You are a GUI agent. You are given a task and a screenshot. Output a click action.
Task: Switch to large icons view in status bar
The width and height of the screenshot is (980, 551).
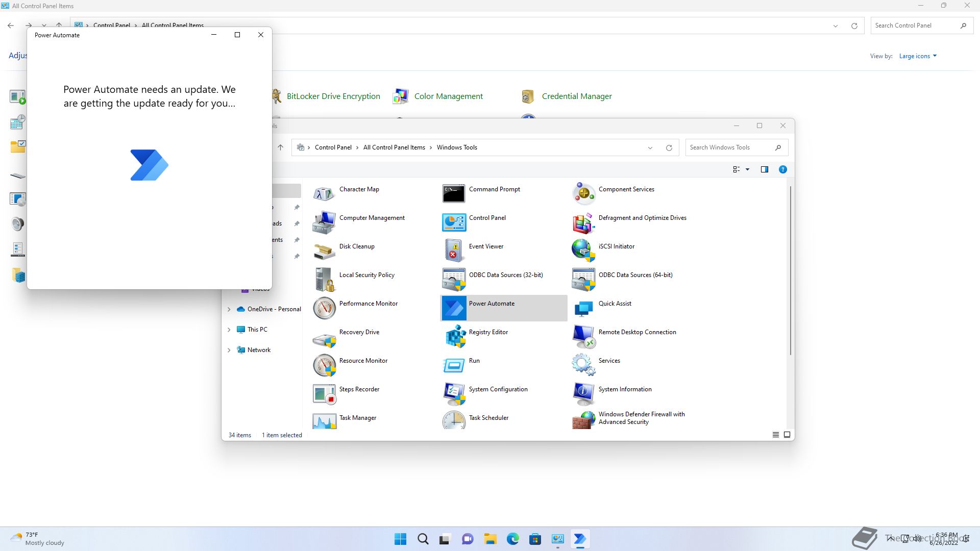pyautogui.click(x=787, y=435)
